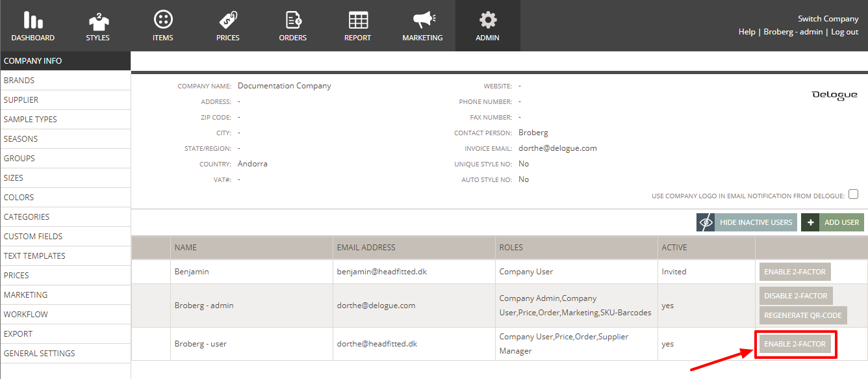Disable 2-factor for Broberg - admin
868x379 pixels.
pyautogui.click(x=795, y=296)
